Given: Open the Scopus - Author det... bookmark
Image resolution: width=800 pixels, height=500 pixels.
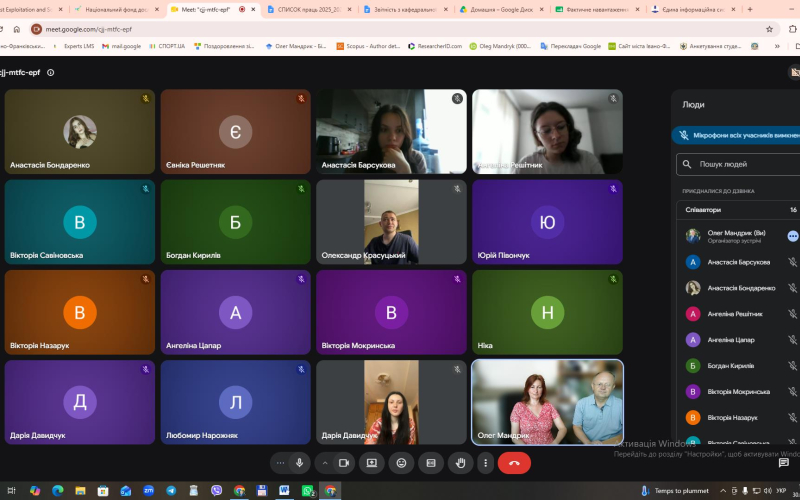Looking at the screenshot, I should pos(368,46).
